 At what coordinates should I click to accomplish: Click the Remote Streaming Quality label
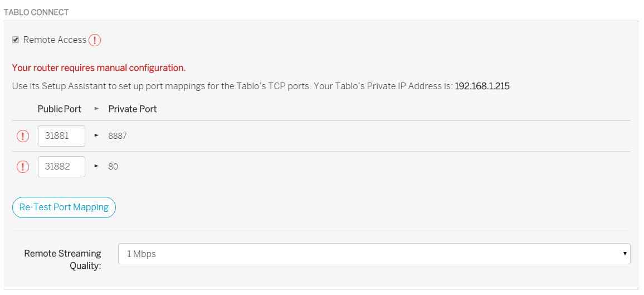click(63, 260)
